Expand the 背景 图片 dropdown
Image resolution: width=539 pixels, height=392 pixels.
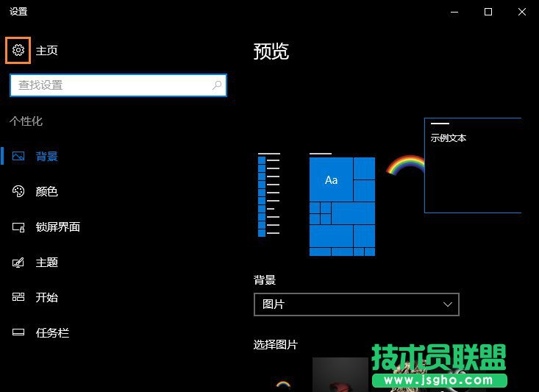coord(357,304)
